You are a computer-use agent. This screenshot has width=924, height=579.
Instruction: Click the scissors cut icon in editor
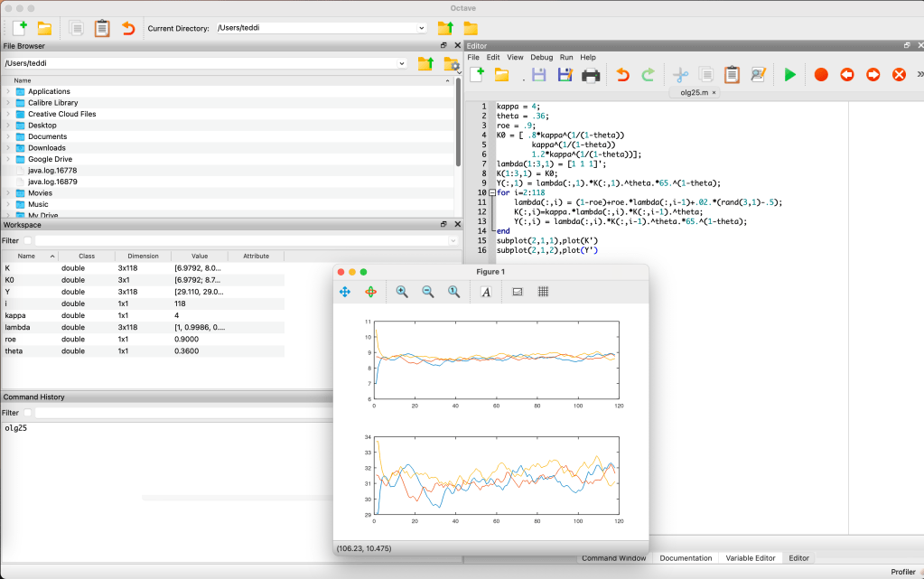click(680, 75)
